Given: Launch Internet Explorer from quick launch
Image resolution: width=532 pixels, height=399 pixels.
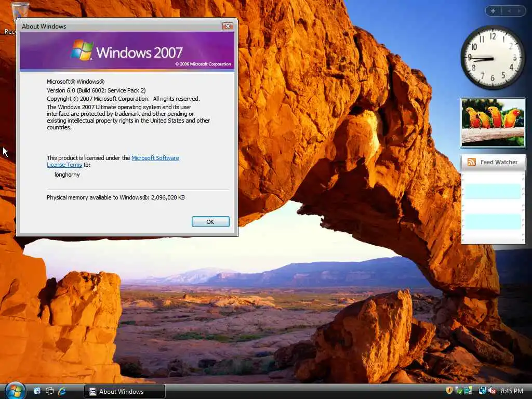Looking at the screenshot, I should [62, 391].
